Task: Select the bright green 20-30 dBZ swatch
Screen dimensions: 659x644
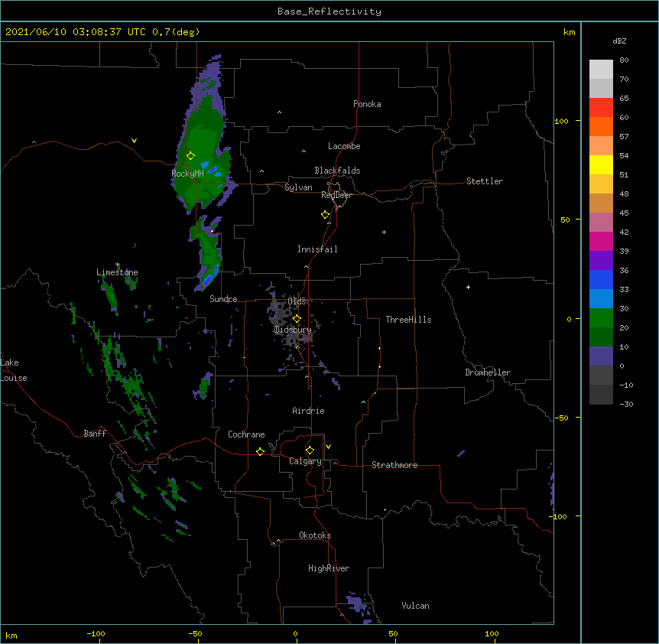Action: [601, 318]
